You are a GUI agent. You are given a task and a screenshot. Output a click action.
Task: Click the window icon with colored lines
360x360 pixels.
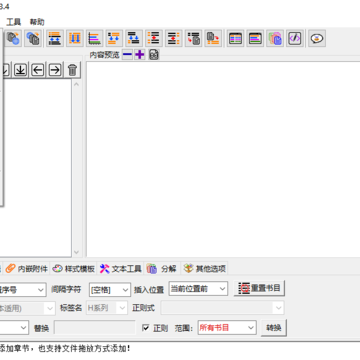[x=255, y=38]
